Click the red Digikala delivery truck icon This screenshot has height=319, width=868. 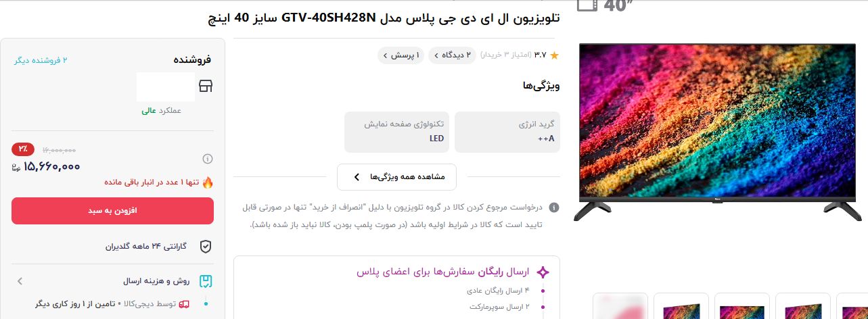point(184,304)
